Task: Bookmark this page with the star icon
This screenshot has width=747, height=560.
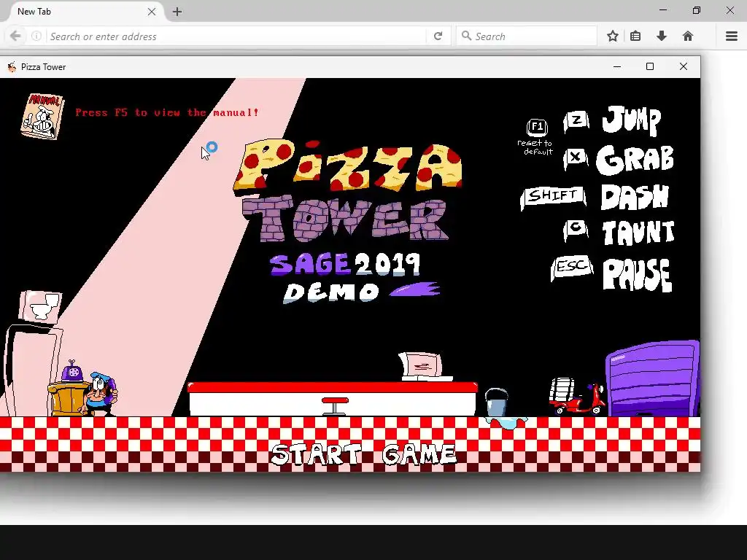Action: coord(613,36)
